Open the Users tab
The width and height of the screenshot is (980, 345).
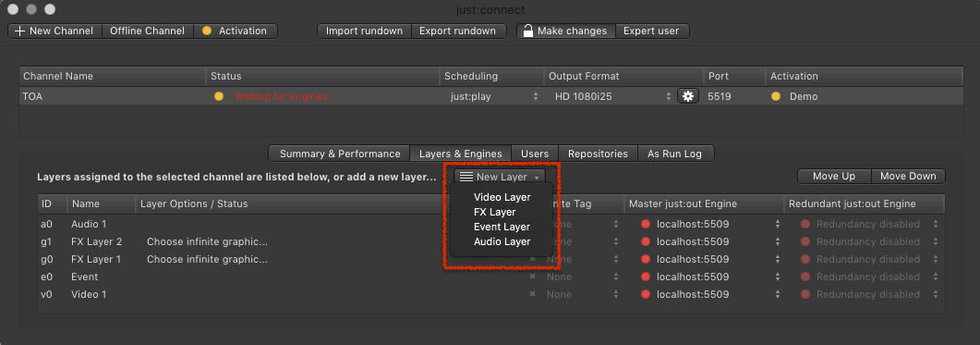pyautogui.click(x=535, y=154)
